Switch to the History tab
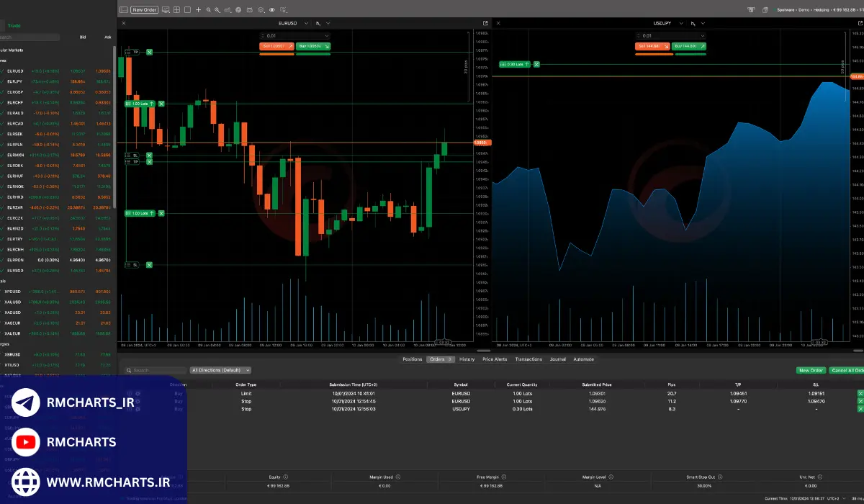This screenshot has height=504, width=864. 467,359
